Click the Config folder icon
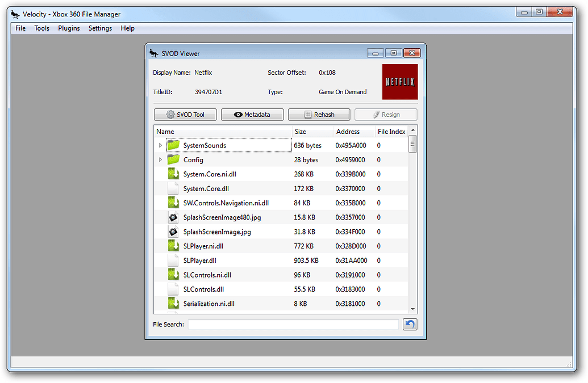 (173, 159)
